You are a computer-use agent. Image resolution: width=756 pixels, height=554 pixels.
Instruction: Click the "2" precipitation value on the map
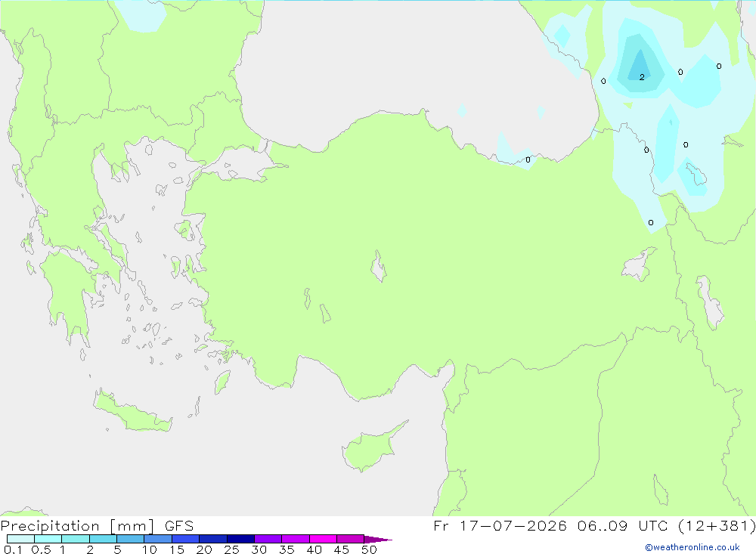coord(642,77)
